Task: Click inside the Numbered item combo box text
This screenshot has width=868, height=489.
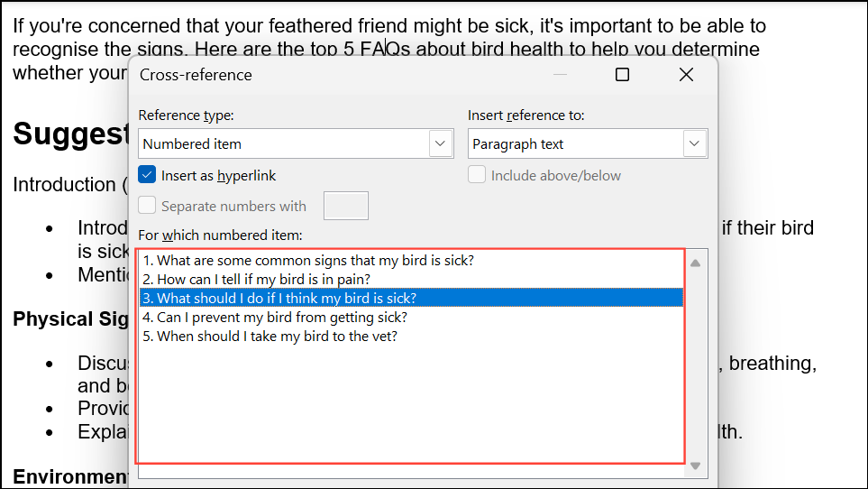Action: click(283, 143)
